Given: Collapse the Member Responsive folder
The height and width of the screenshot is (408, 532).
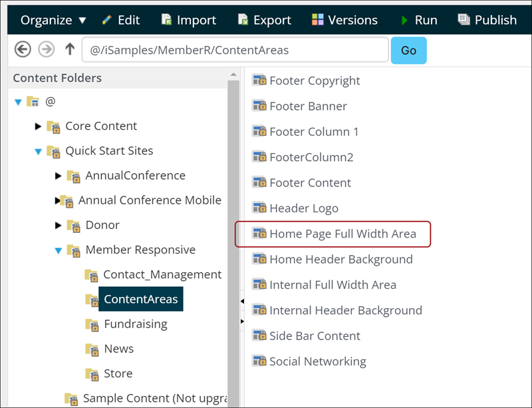Looking at the screenshot, I should pos(59,251).
